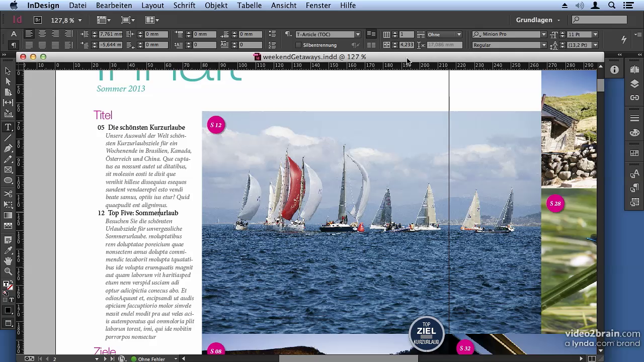This screenshot has width=644, height=362.
Task: Open the Schrift menu
Action: 184,6
